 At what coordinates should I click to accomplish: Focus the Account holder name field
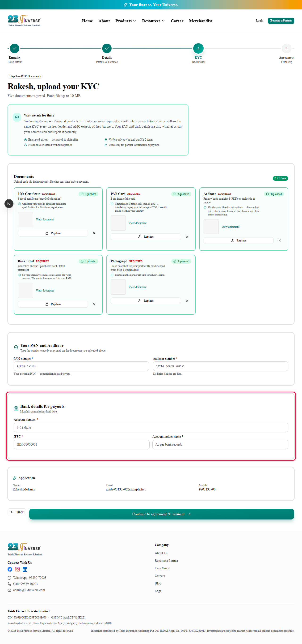point(220,445)
